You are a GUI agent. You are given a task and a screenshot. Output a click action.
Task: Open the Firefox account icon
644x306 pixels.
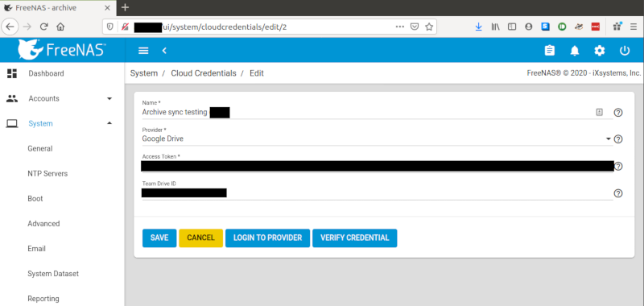pos(529,27)
